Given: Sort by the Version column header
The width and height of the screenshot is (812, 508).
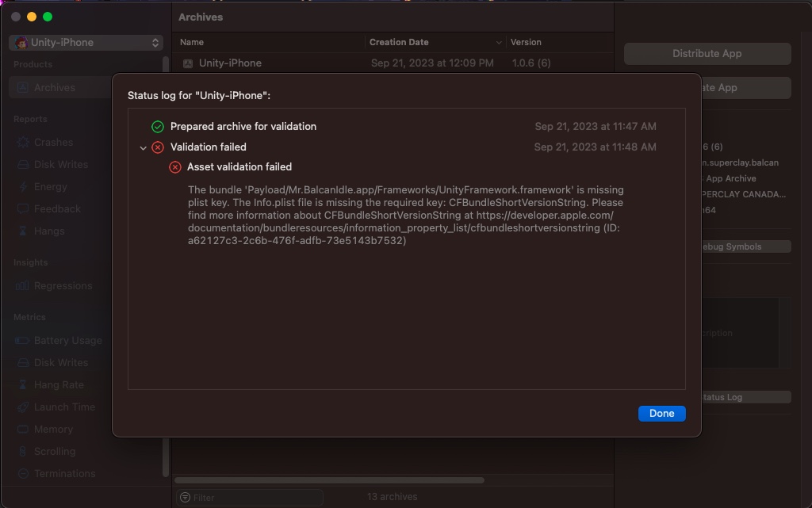Looking at the screenshot, I should [x=526, y=43].
